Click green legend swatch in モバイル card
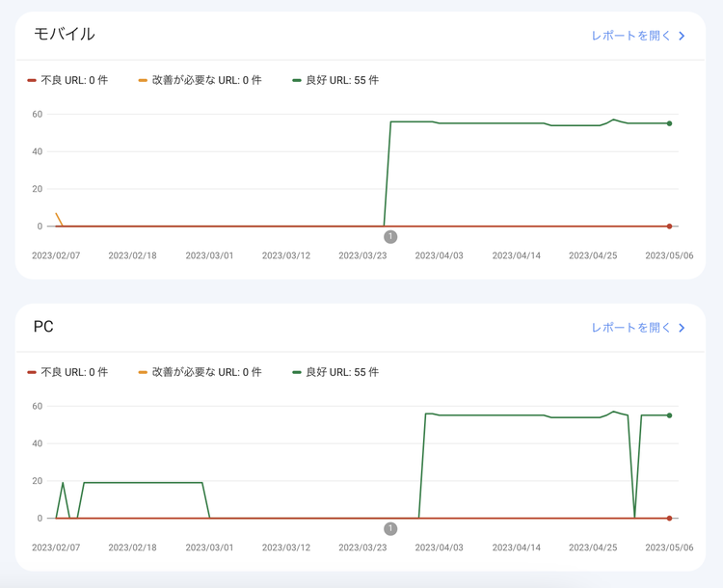 [297, 80]
